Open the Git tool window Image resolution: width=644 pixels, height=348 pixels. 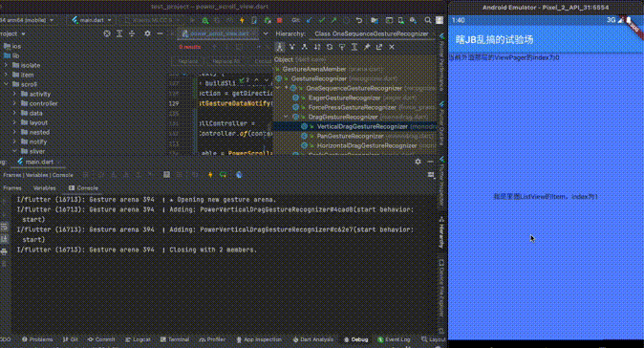pyautogui.click(x=71, y=339)
